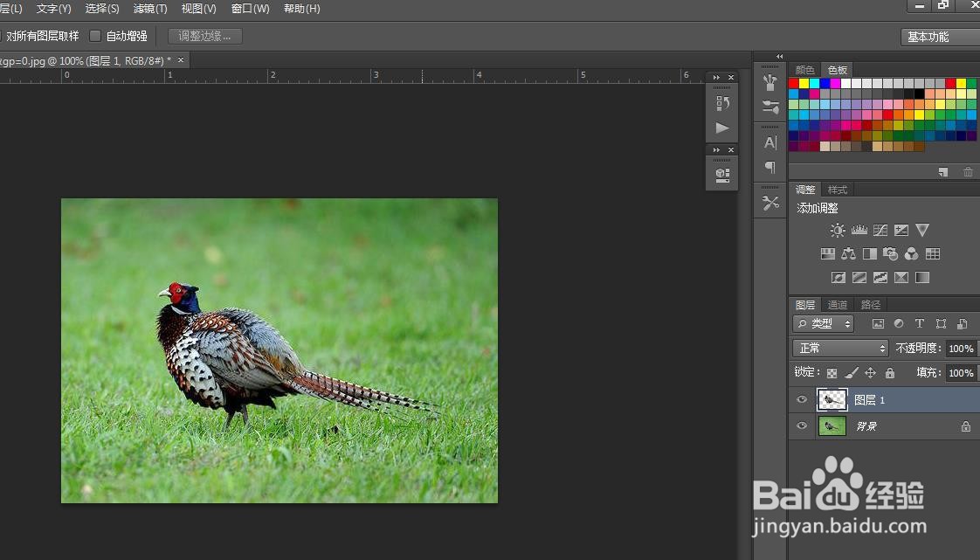Hide 图层 1 using its eye icon
Viewport: 980px width, 560px height.
click(802, 400)
